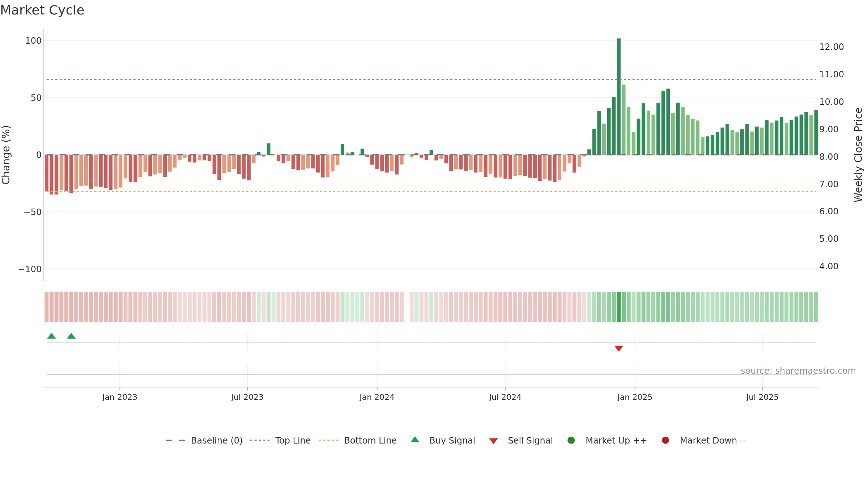Image resolution: width=868 pixels, height=488 pixels.
Task: Click the Jul 2023 x-axis label
Action: point(247,397)
